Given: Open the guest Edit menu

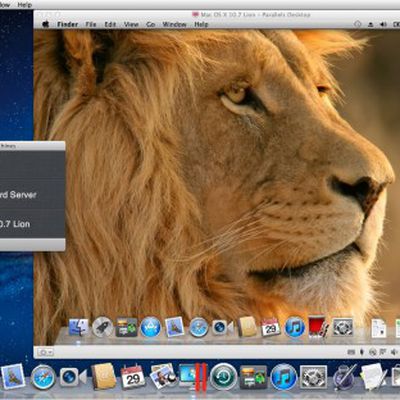Looking at the screenshot, I should tap(110, 24).
